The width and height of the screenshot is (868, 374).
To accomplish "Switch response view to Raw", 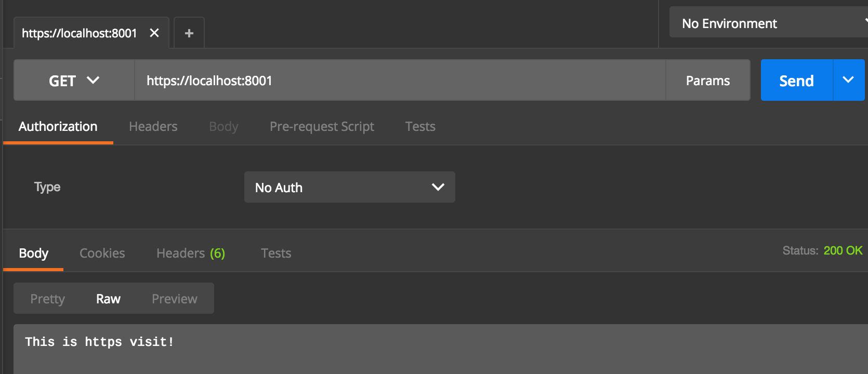I will pos(108,299).
